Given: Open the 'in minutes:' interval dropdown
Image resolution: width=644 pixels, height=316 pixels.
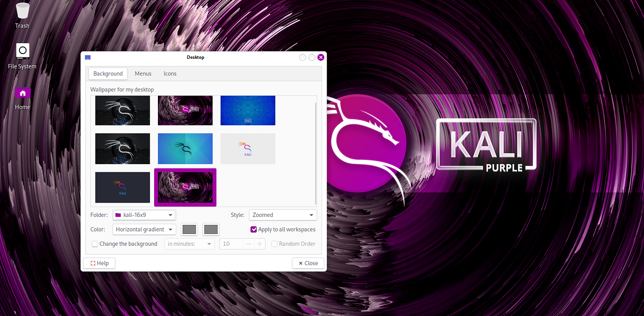Looking at the screenshot, I should click(189, 244).
